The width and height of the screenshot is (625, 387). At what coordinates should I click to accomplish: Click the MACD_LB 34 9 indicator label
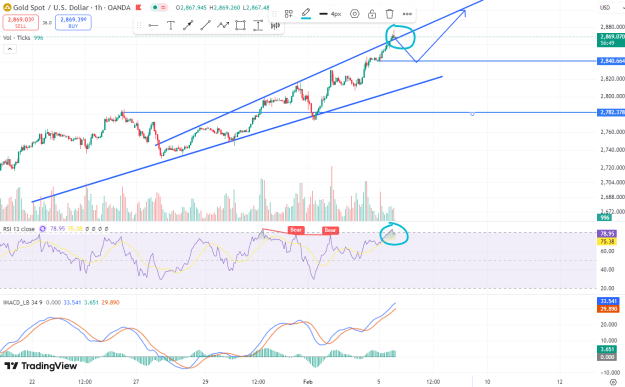pos(22,303)
